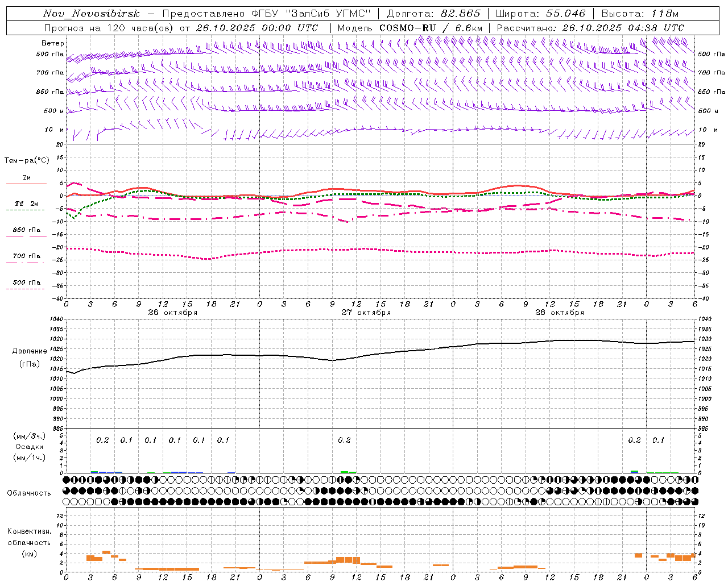Click the (гПа) pressure unit label
This screenshot has width=728, height=582.
tap(29, 364)
